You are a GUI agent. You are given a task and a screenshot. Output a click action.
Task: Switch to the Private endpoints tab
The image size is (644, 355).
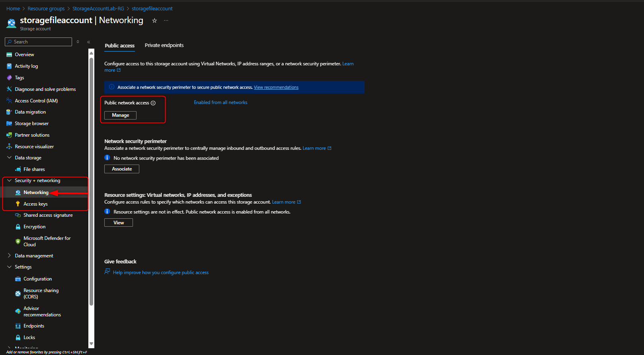(164, 45)
